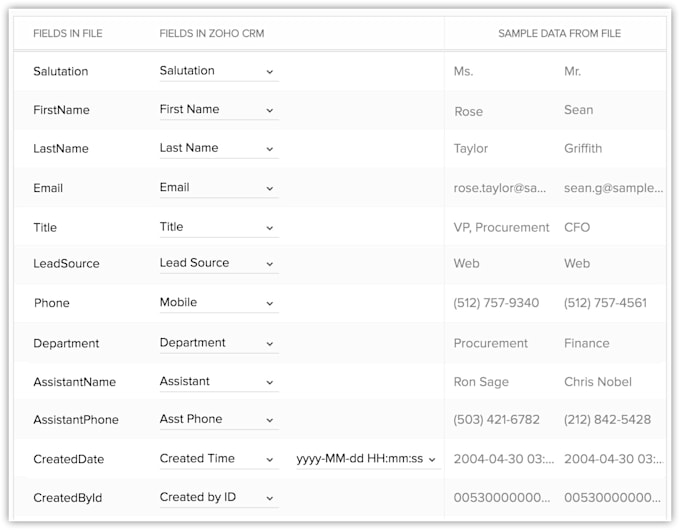Select the Salutation file field label
The height and width of the screenshot is (530, 680).
61,72
